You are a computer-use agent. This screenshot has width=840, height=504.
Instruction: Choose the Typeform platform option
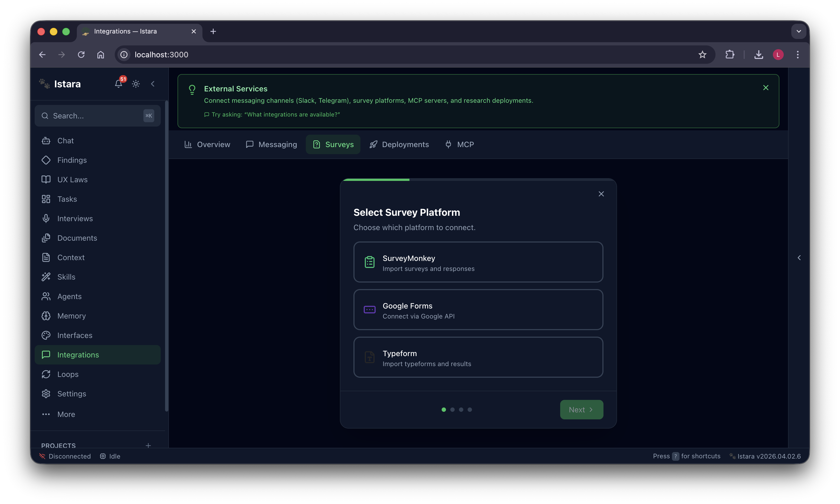(478, 357)
